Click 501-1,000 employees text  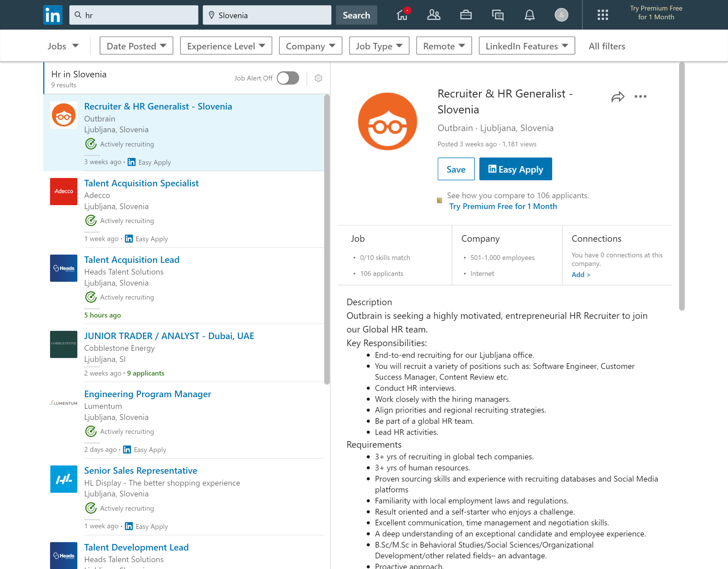click(x=502, y=257)
